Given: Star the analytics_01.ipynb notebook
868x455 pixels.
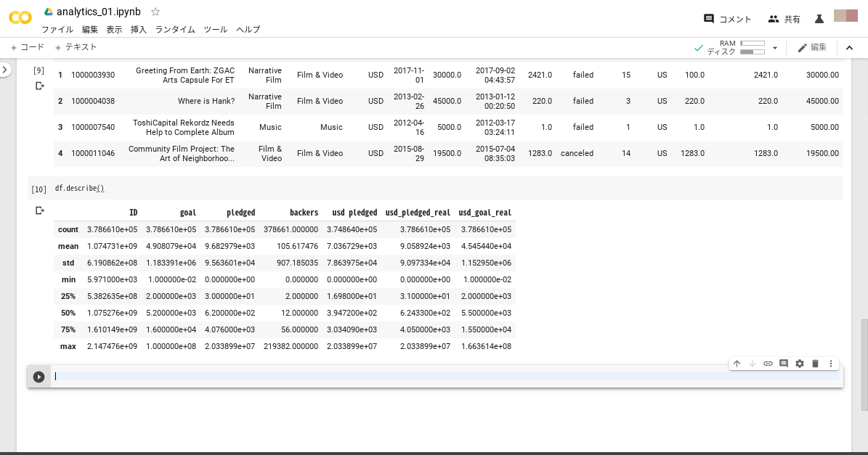Looking at the screenshot, I should [155, 12].
